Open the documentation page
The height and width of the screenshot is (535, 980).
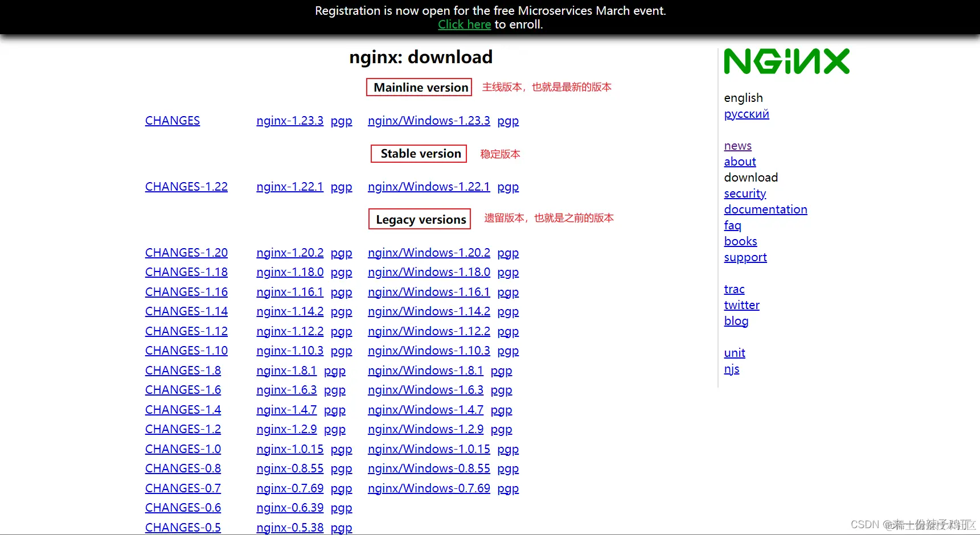click(x=766, y=209)
